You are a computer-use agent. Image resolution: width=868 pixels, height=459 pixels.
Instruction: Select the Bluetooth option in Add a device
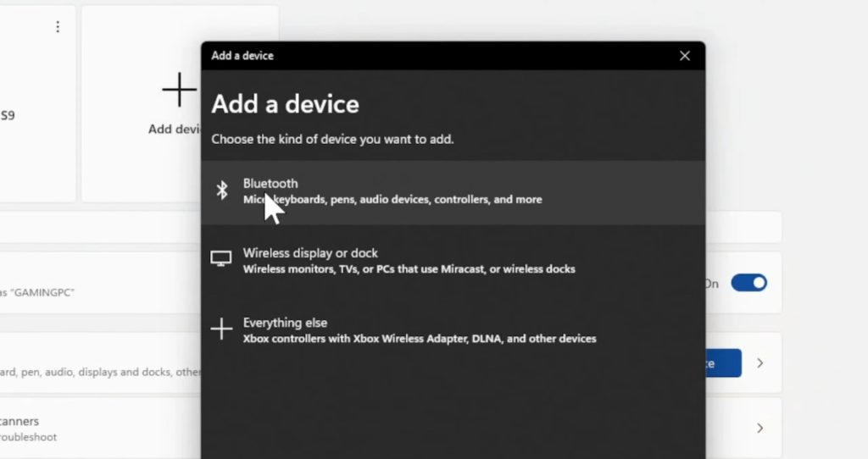[x=453, y=191]
